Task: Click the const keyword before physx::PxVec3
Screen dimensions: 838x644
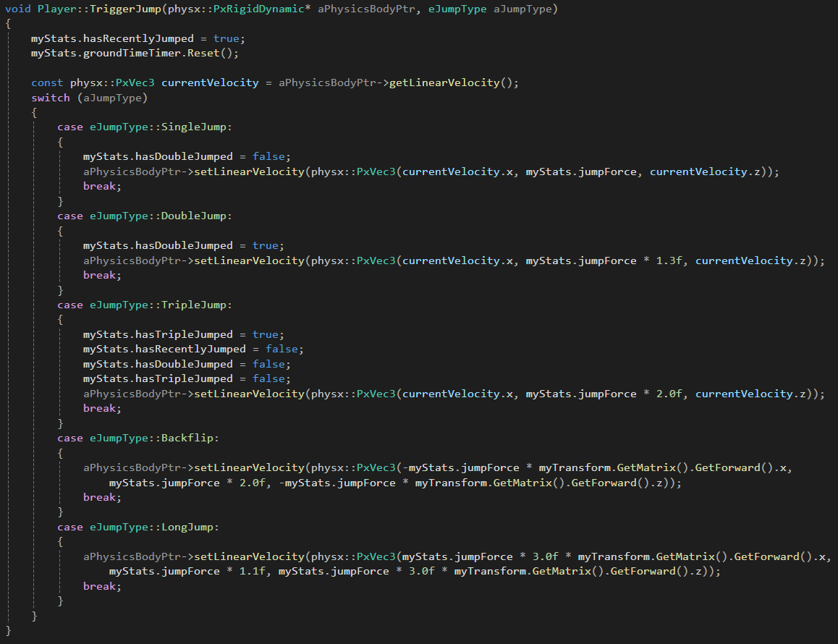Action: [47, 82]
